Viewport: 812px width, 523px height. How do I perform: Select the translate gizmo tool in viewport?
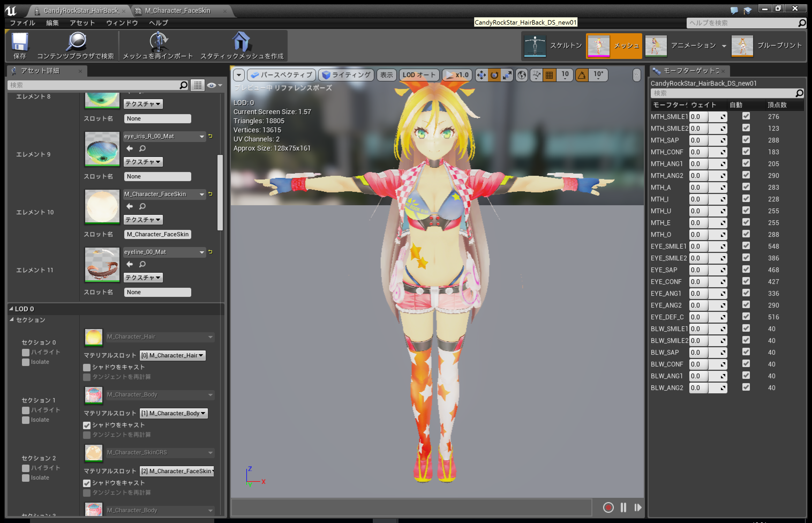(x=481, y=75)
